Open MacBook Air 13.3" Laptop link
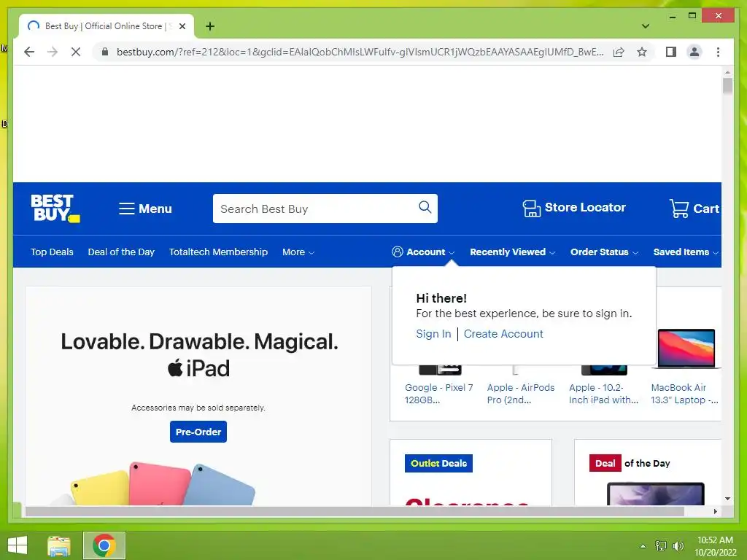747x560 pixels. coord(684,394)
